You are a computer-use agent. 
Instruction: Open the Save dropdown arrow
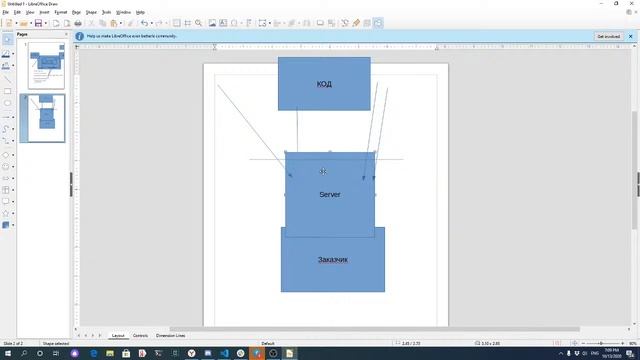click(x=46, y=23)
